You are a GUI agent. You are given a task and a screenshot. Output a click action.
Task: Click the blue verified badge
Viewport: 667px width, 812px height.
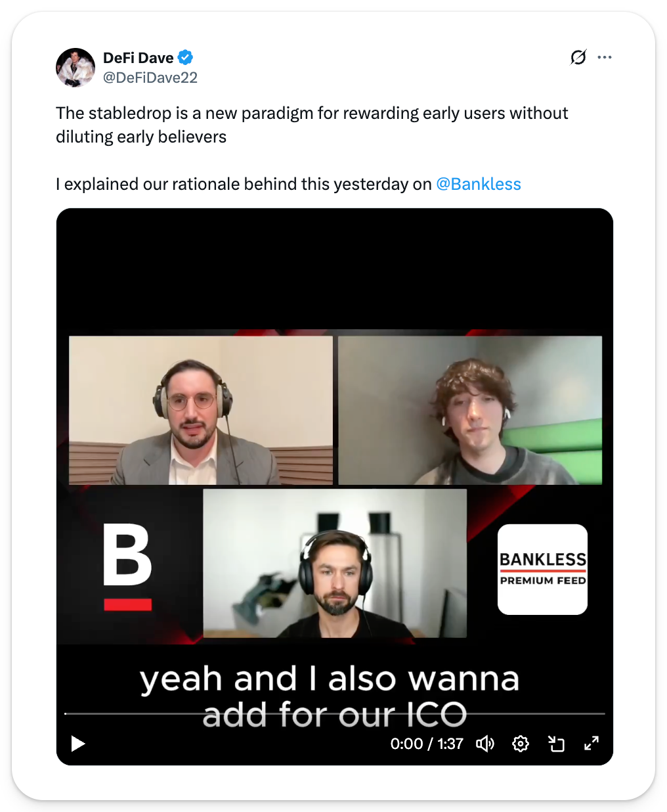pyautogui.click(x=186, y=58)
